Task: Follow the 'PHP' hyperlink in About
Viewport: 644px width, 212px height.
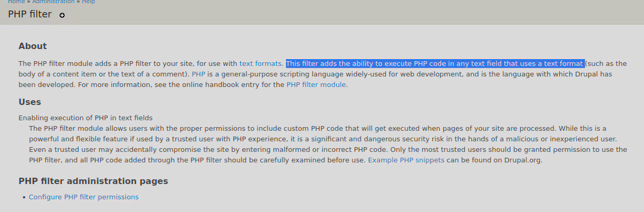Action: pyautogui.click(x=199, y=74)
